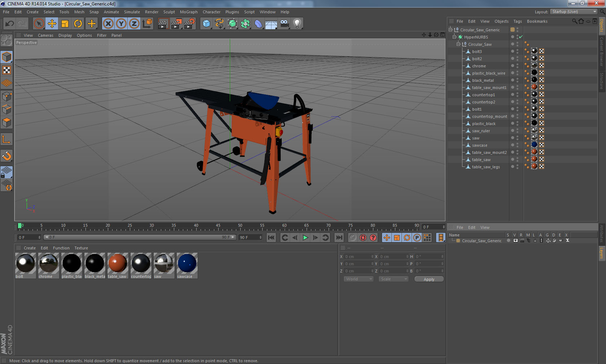Select the Live Selection tool
The height and width of the screenshot is (364, 606).
pos(39,24)
